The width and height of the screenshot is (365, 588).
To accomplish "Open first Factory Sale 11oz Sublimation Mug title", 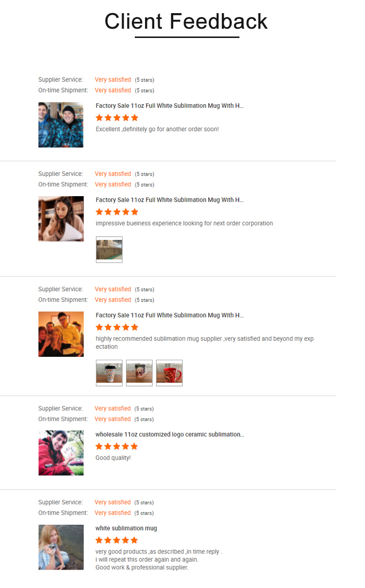I will [169, 106].
